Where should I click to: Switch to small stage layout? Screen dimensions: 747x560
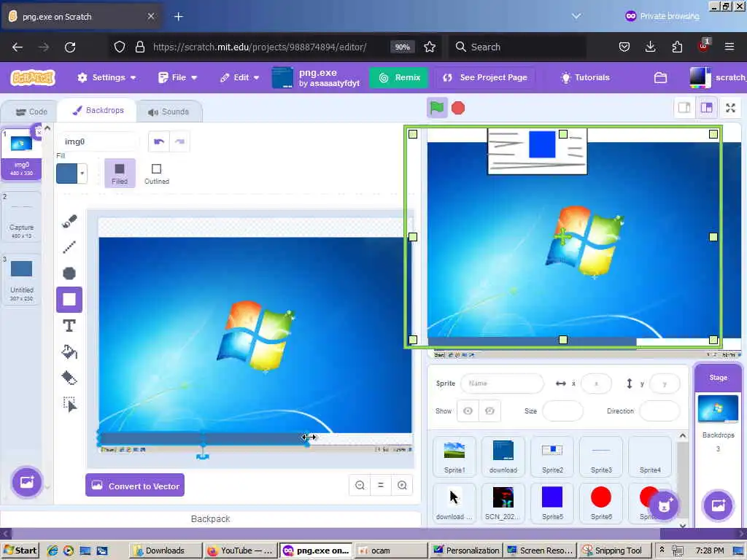pos(684,108)
